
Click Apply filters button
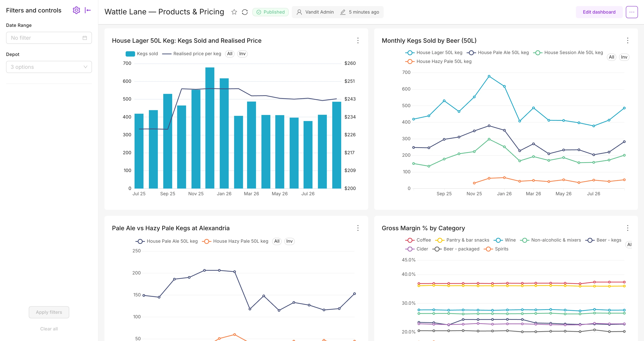point(49,312)
